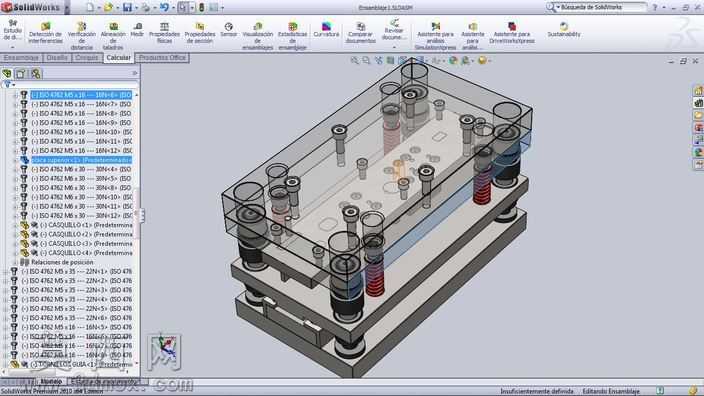Select CASQUILLO<3> component in tree
Screen dimensions: 704x396
(x=86, y=244)
